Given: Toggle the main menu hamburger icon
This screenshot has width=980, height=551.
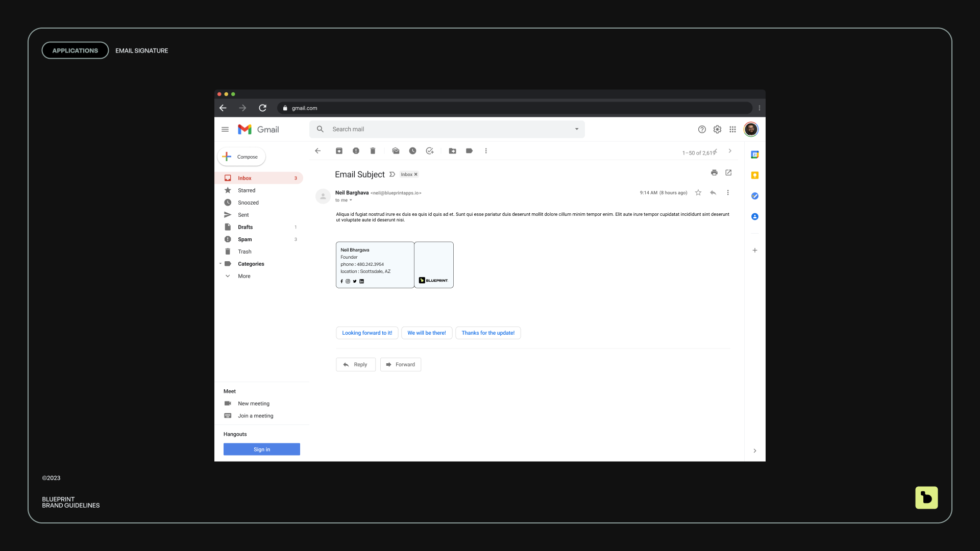Looking at the screenshot, I should click(x=225, y=130).
